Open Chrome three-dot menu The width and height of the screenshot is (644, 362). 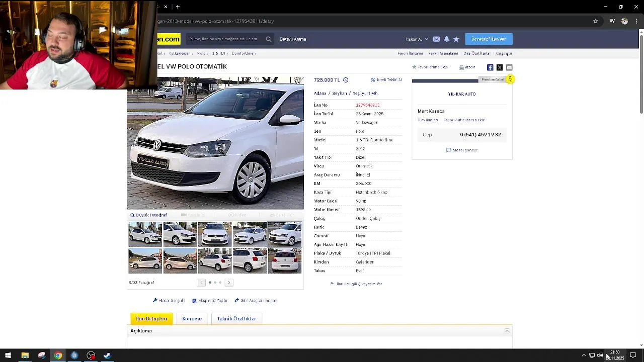(x=636, y=21)
